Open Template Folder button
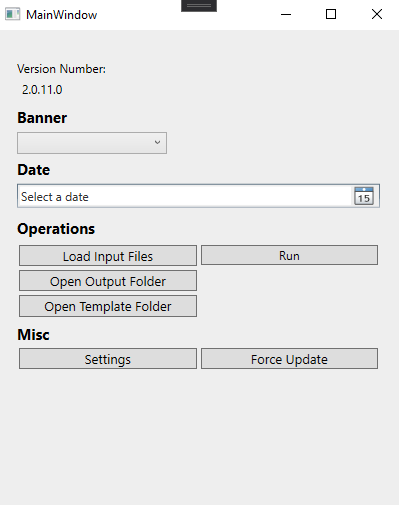The width and height of the screenshot is (399, 505). pyautogui.click(x=108, y=306)
